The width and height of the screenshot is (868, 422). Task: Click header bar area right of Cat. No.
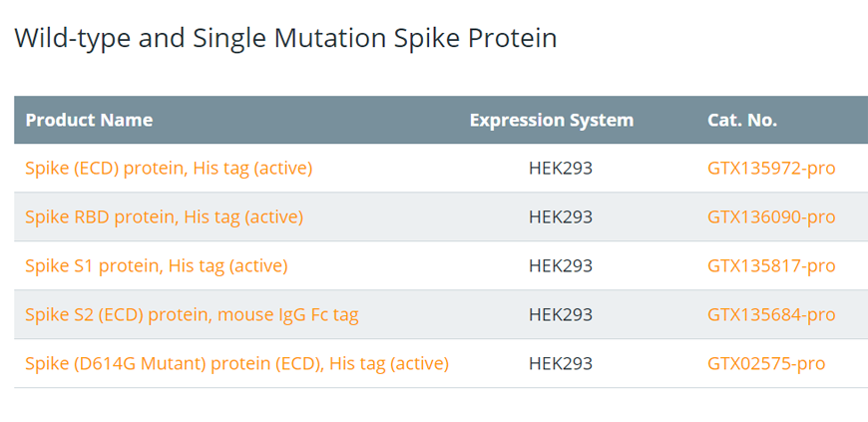(x=824, y=120)
